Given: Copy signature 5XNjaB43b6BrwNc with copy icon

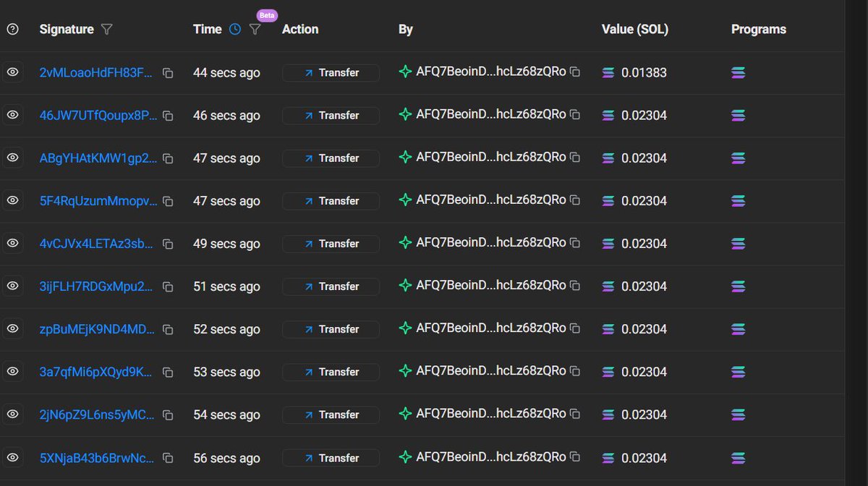Looking at the screenshot, I should (168, 458).
